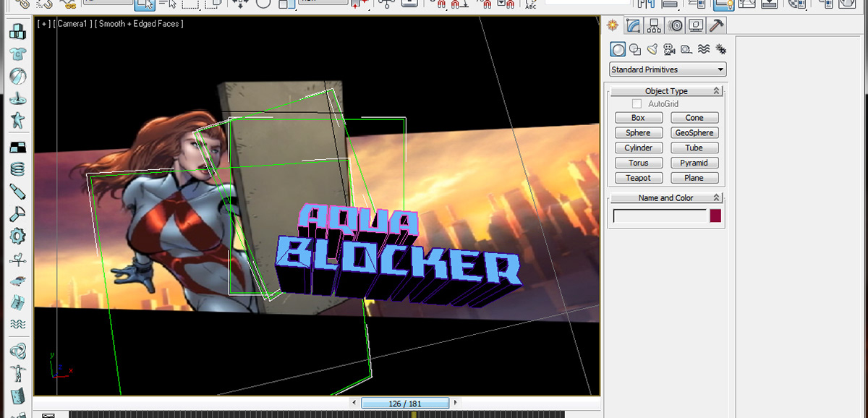Switch to the Shapes category

(x=635, y=49)
